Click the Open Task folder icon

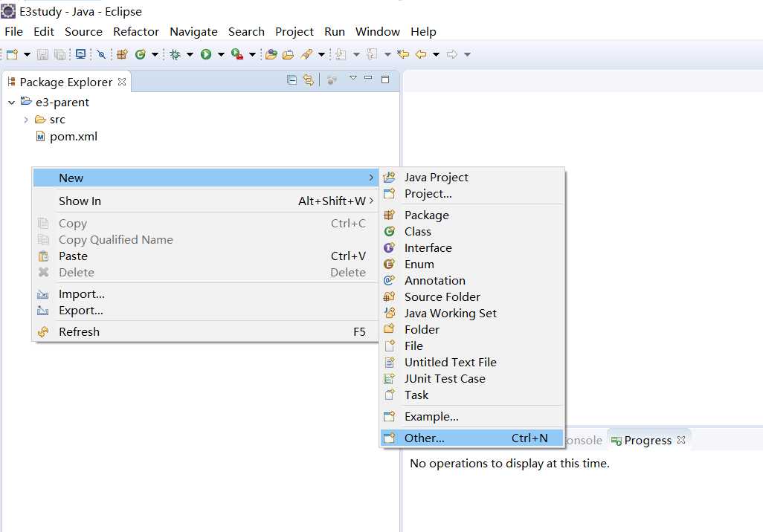tap(288, 54)
